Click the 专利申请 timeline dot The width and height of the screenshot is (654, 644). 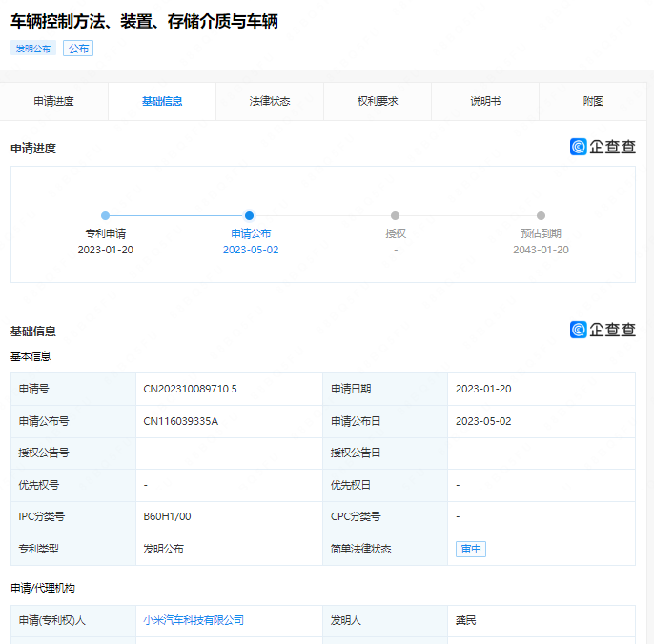coord(105,216)
